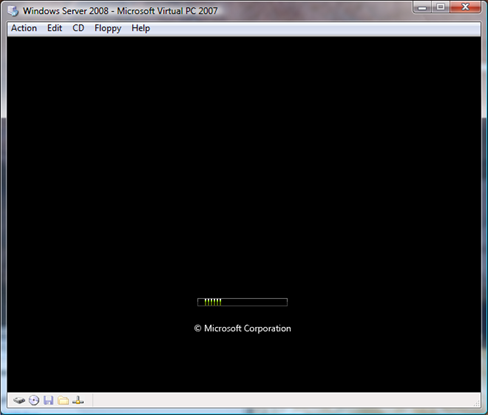Open the Floppy menu
Image resolution: width=488 pixels, height=415 pixels.
click(108, 28)
